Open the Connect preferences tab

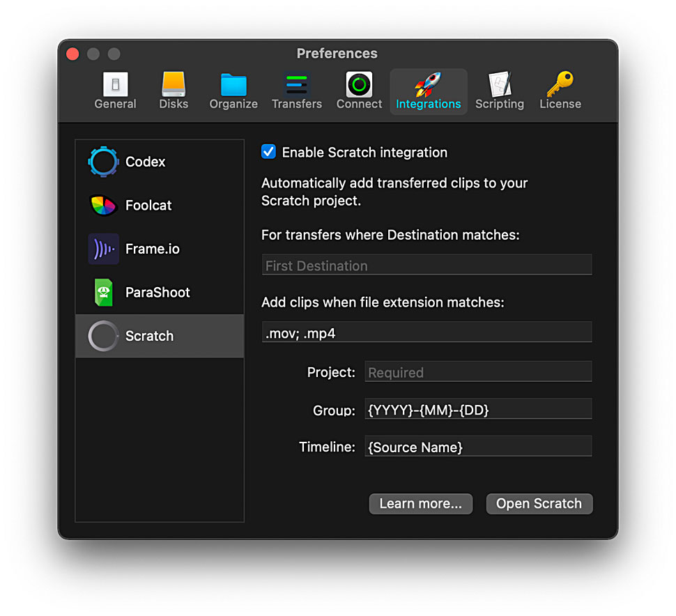(x=359, y=91)
